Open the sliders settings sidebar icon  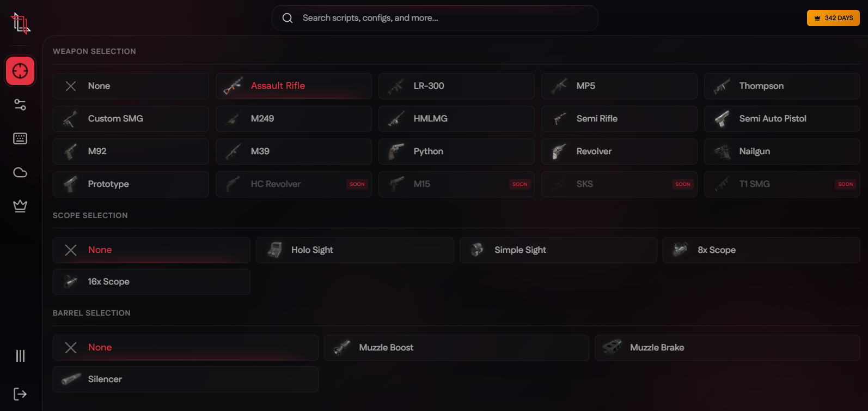tap(20, 105)
